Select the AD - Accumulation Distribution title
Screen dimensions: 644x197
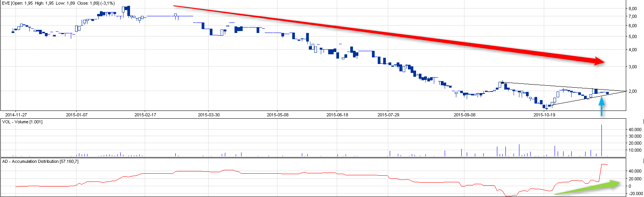coord(40,161)
